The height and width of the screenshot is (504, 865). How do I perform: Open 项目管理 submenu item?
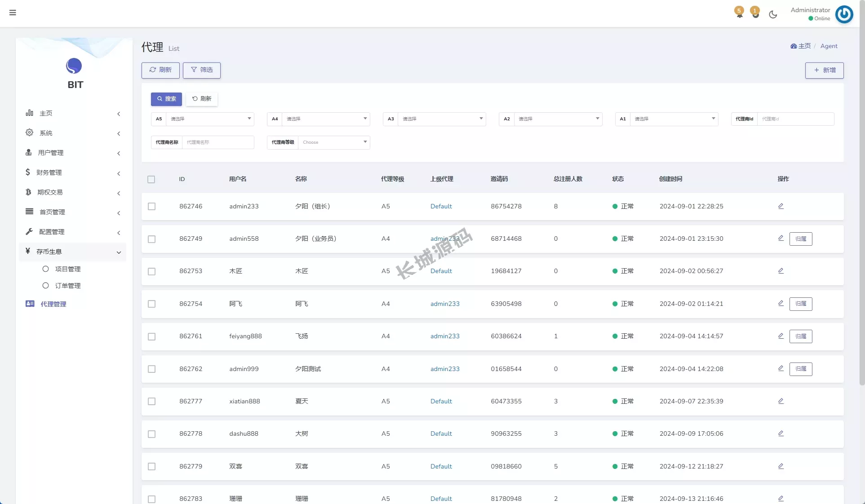(x=68, y=269)
